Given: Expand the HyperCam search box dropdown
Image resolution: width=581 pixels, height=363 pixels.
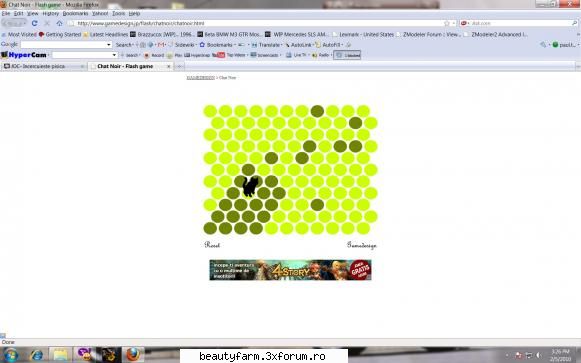Looking at the screenshot, I should [114, 55].
